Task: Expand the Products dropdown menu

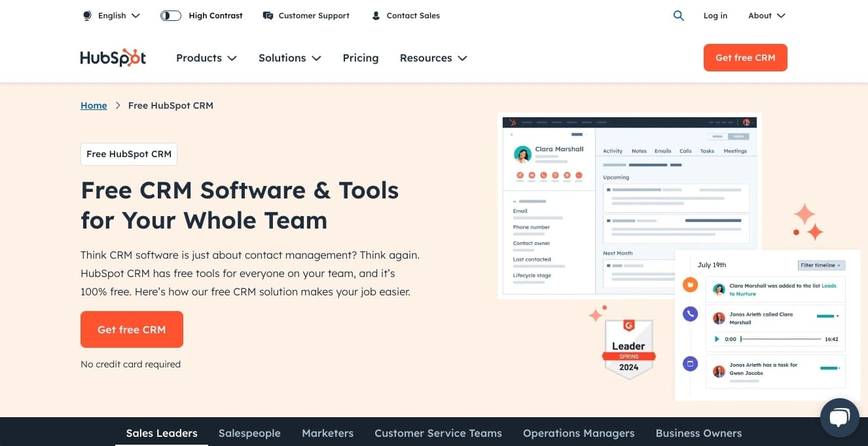Action: click(206, 58)
